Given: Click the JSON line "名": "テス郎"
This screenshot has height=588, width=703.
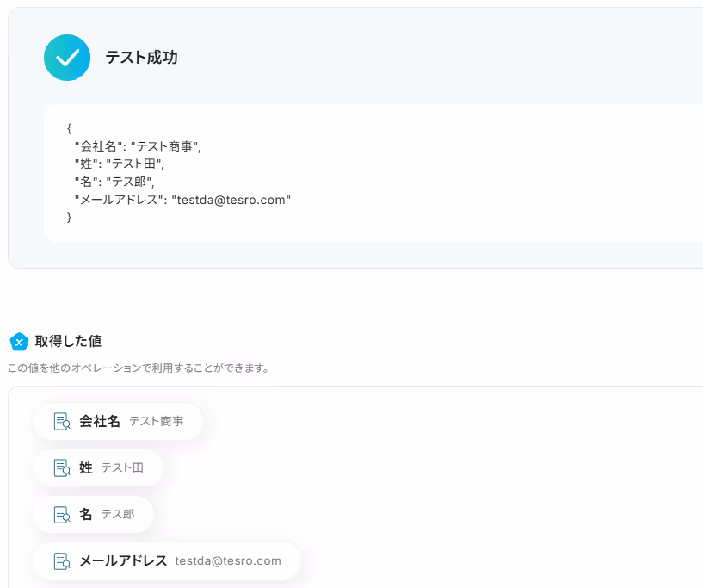Looking at the screenshot, I should (x=114, y=182).
